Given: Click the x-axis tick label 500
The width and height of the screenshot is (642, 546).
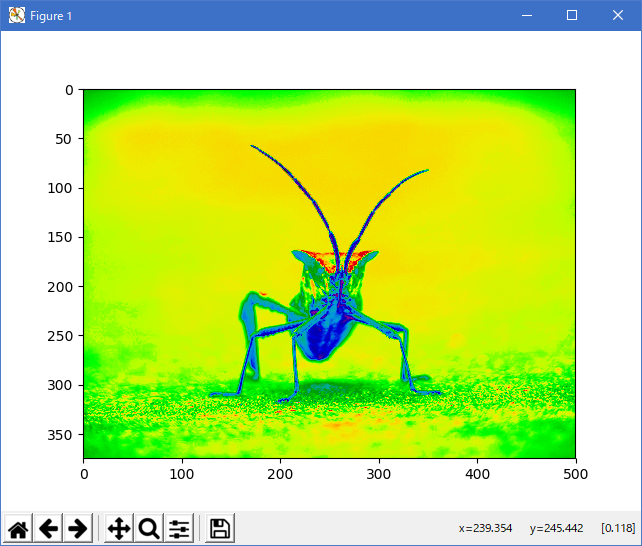Looking at the screenshot, I should (x=575, y=474).
